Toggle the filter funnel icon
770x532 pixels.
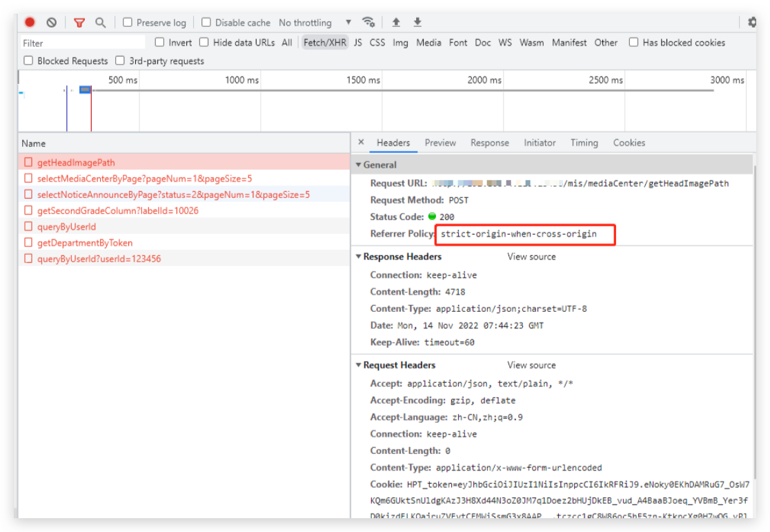[79, 23]
